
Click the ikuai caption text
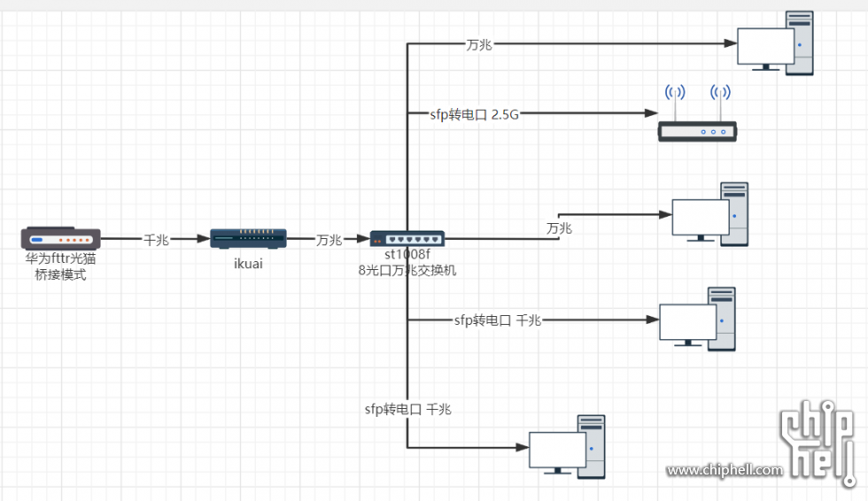tap(248, 263)
